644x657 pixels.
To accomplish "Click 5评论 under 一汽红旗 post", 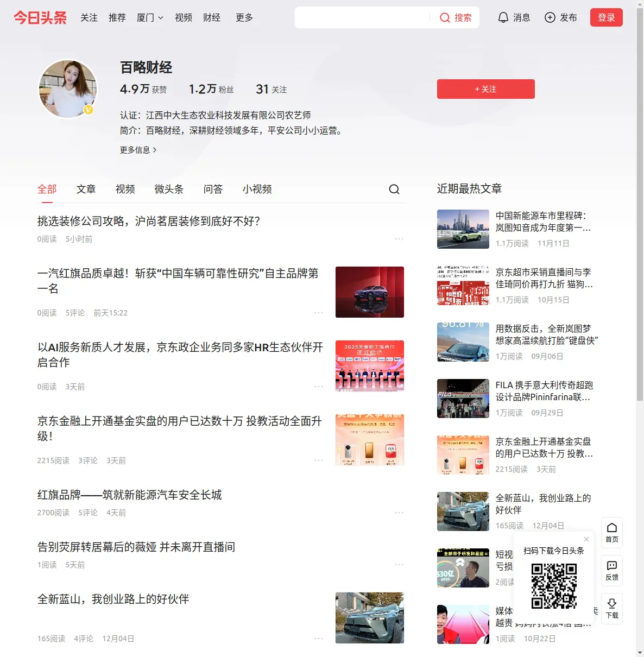I will coord(75,313).
